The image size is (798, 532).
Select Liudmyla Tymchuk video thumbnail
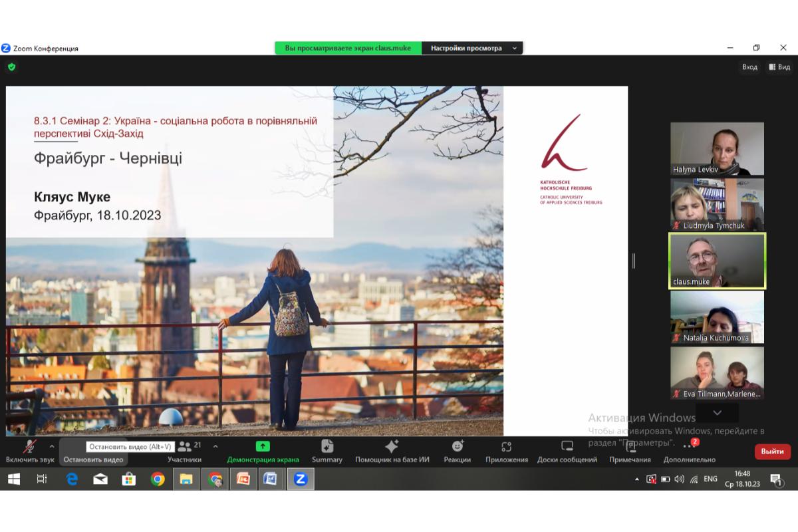[717, 205]
